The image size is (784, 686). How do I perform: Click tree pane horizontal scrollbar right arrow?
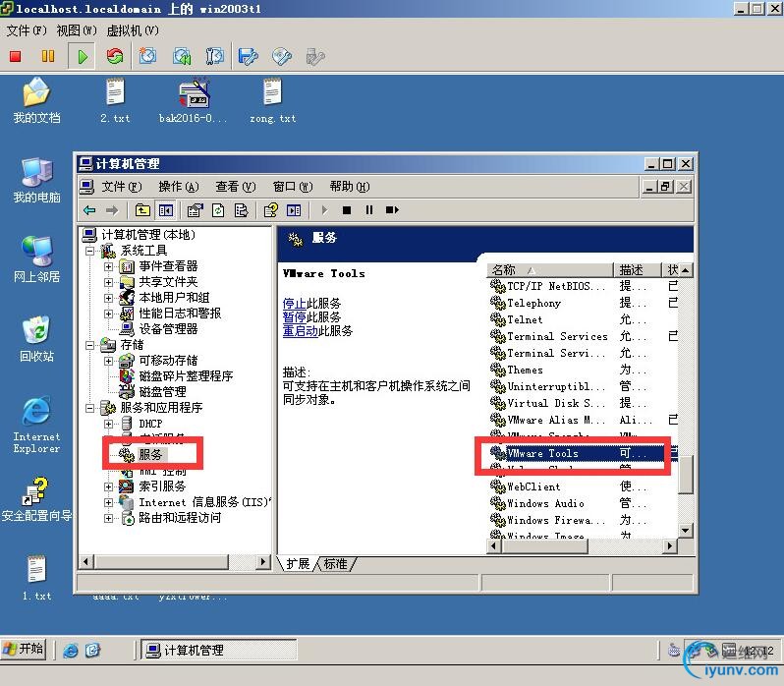pos(262,561)
